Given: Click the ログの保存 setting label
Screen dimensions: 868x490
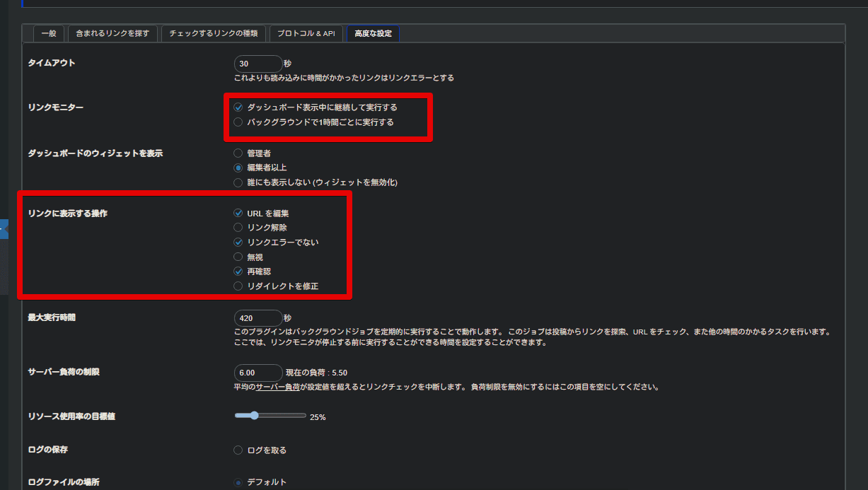Looking at the screenshot, I should [47, 450].
